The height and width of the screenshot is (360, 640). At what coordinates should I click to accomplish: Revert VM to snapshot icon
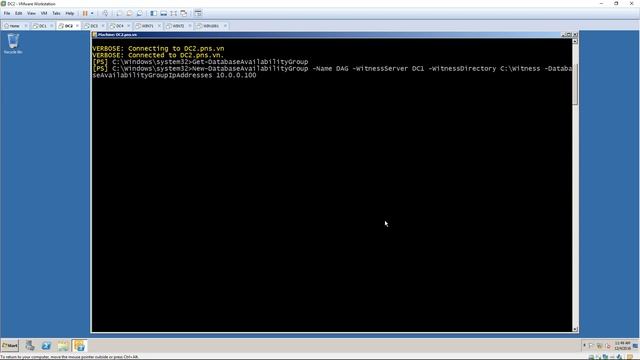coord(129,13)
